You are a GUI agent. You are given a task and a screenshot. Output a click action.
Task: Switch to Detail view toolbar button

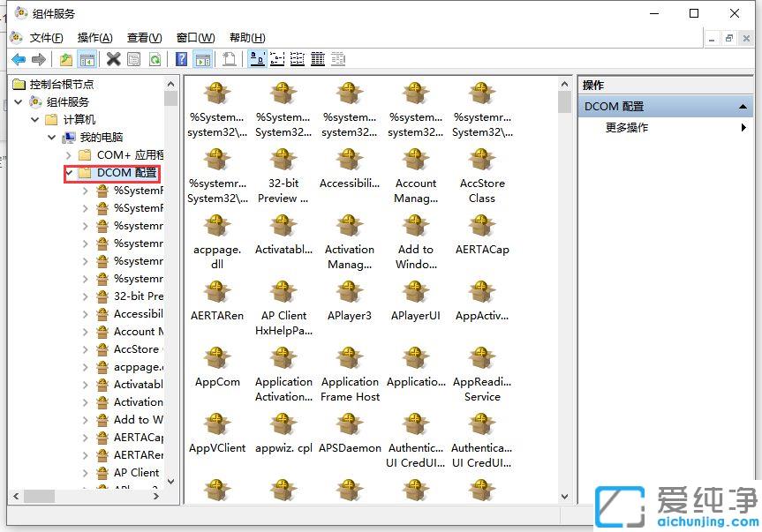coord(318,59)
